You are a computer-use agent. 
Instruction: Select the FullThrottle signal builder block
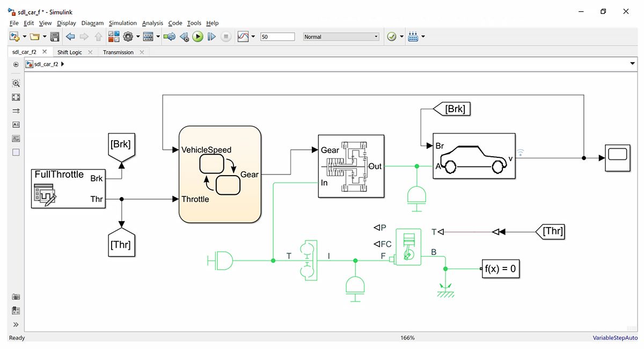(x=68, y=188)
